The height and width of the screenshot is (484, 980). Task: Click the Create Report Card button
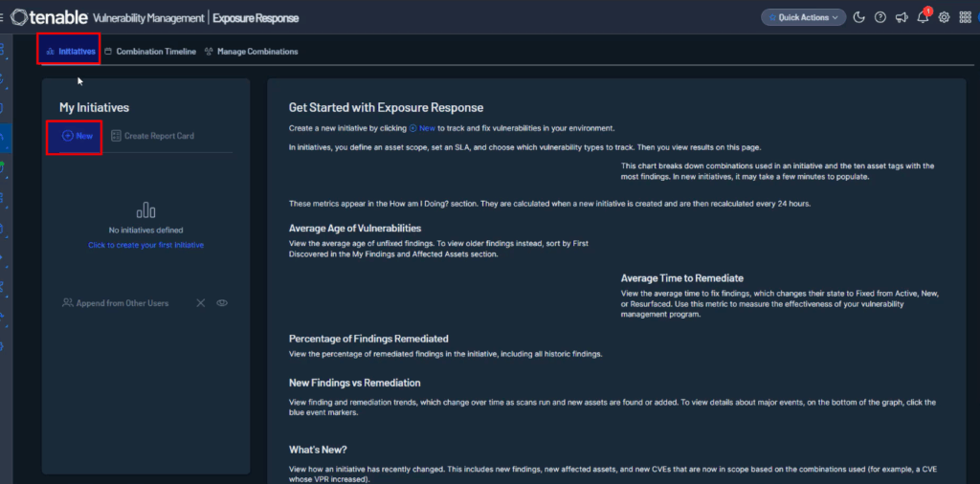coord(153,136)
